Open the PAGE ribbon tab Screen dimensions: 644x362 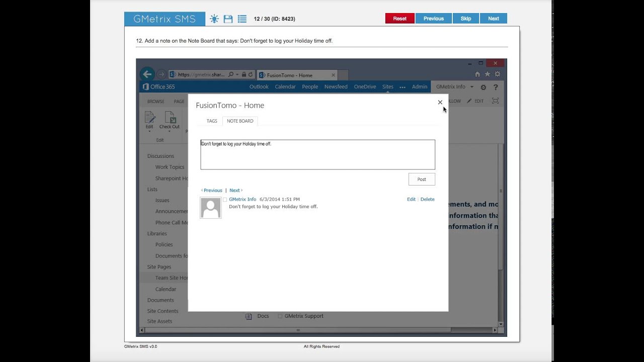click(x=179, y=101)
